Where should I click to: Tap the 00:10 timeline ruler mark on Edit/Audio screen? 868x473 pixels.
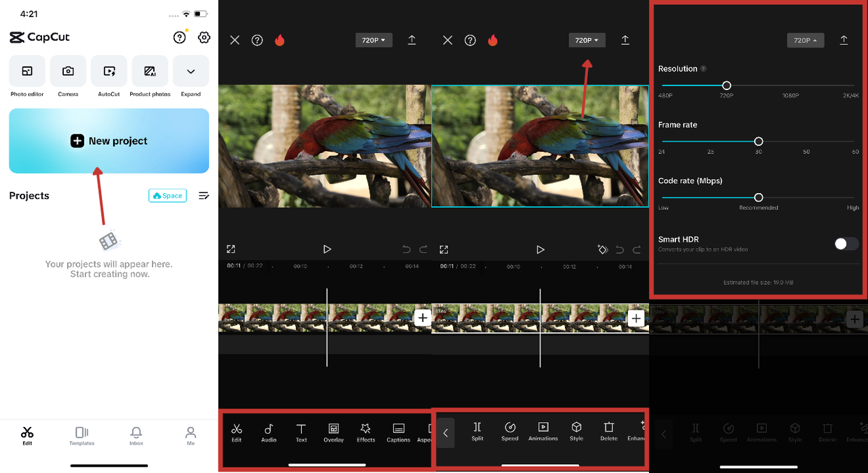click(x=300, y=266)
